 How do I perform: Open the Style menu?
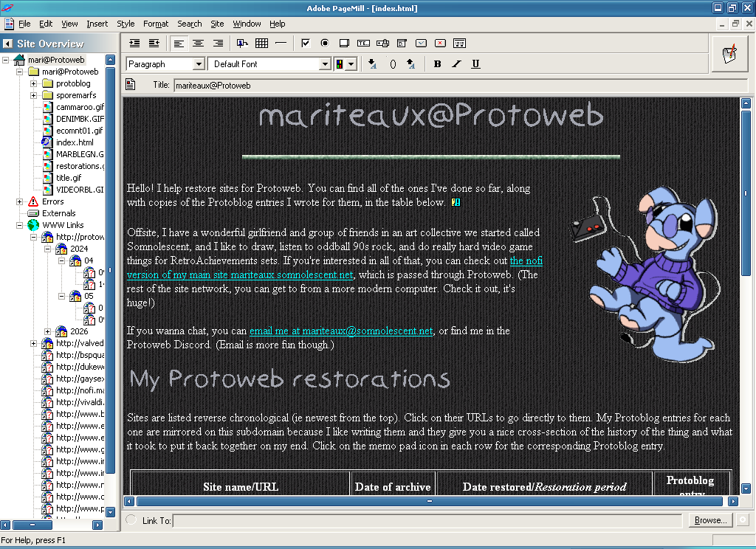126,24
